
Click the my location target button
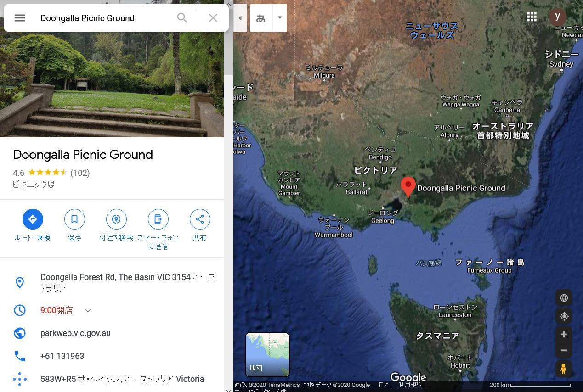(x=564, y=316)
